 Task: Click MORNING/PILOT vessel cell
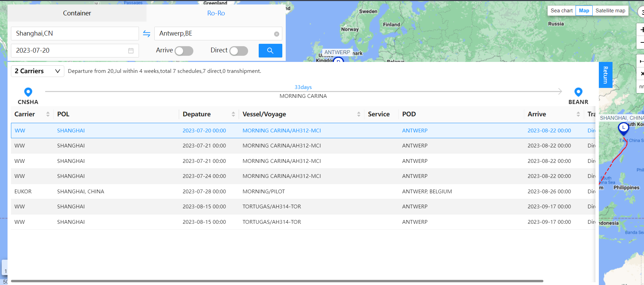click(263, 192)
